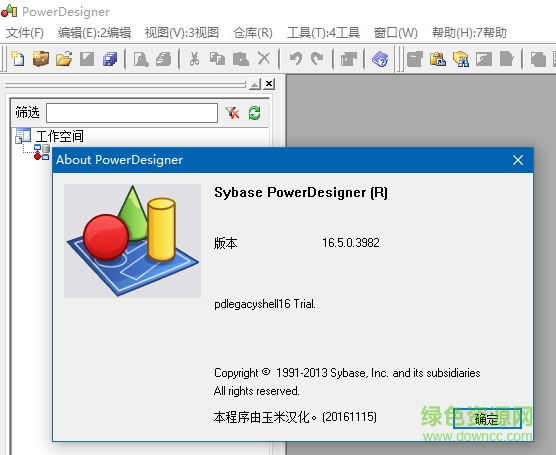
Task: Click the version number 16.5.0.3982
Action: 351,243
